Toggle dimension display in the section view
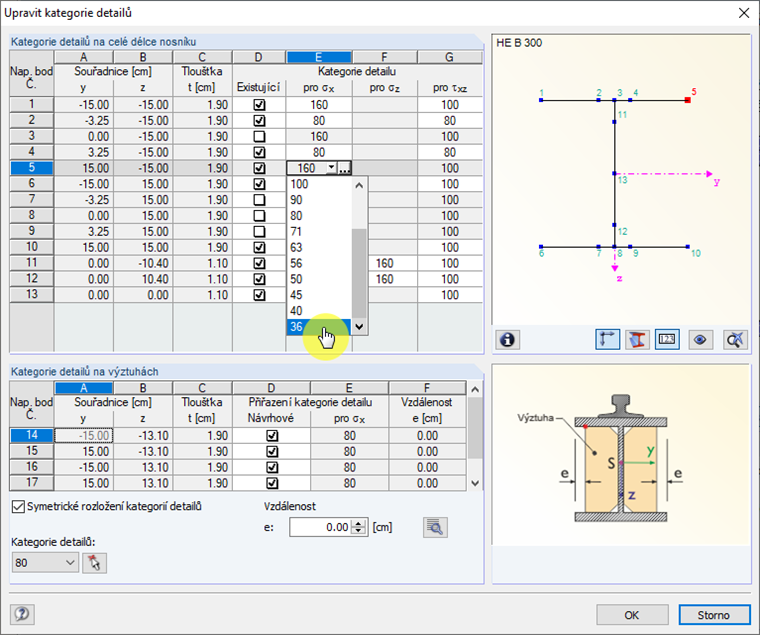 click(605, 340)
